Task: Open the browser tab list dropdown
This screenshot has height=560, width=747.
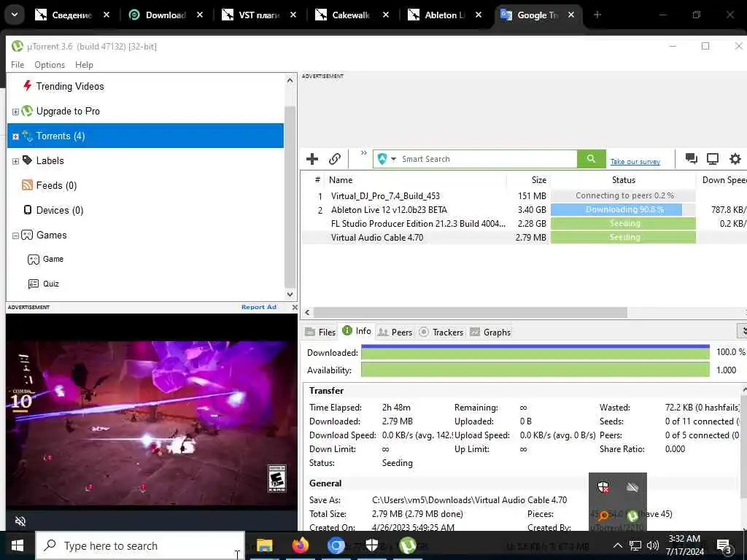Action: pyautogui.click(x=15, y=15)
